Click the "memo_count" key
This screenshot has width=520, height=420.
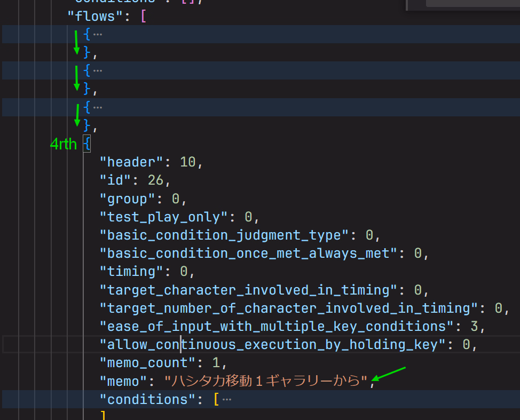coord(147,363)
